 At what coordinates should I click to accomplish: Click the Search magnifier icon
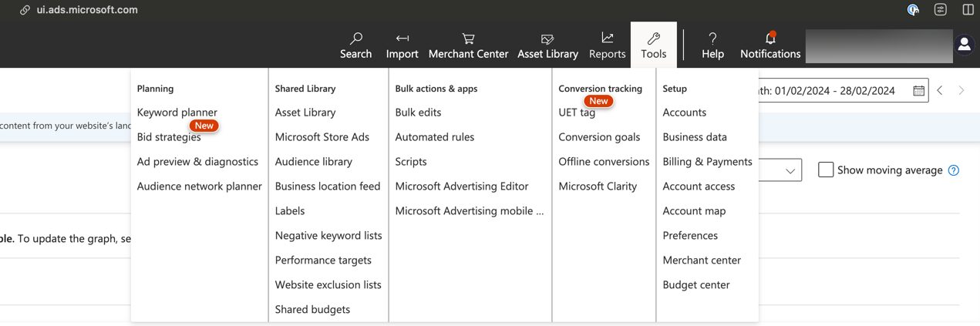click(x=356, y=38)
